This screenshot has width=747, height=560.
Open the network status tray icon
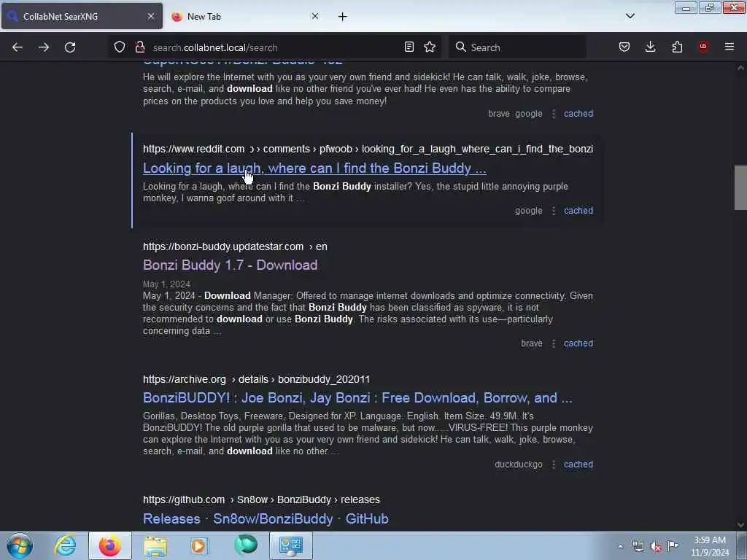[x=638, y=547]
